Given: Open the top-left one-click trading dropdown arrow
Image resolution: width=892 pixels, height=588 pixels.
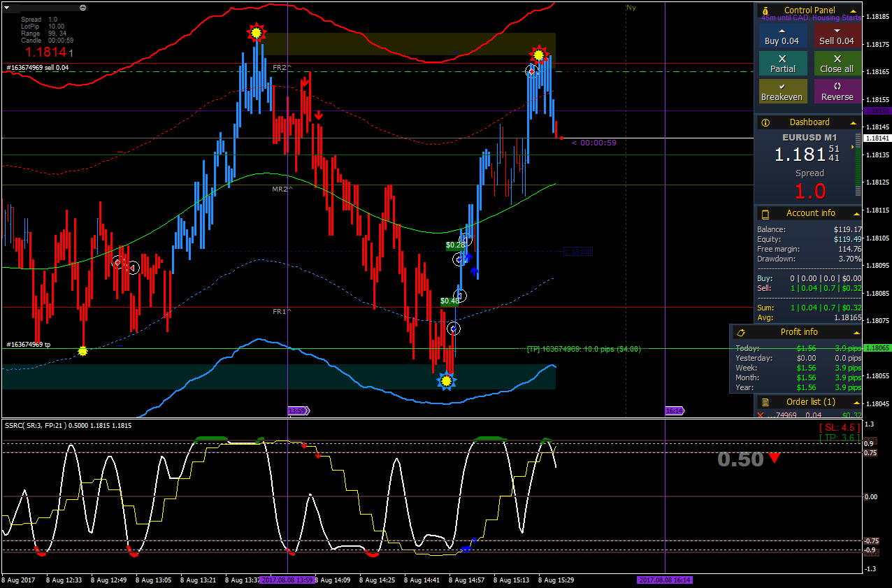Looking at the screenshot, I should click(7, 7).
